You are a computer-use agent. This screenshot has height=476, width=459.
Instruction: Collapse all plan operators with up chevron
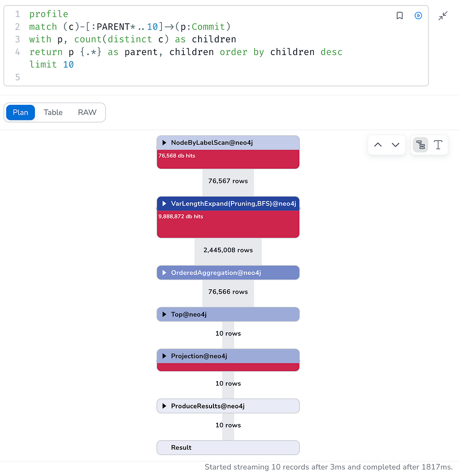click(x=378, y=145)
